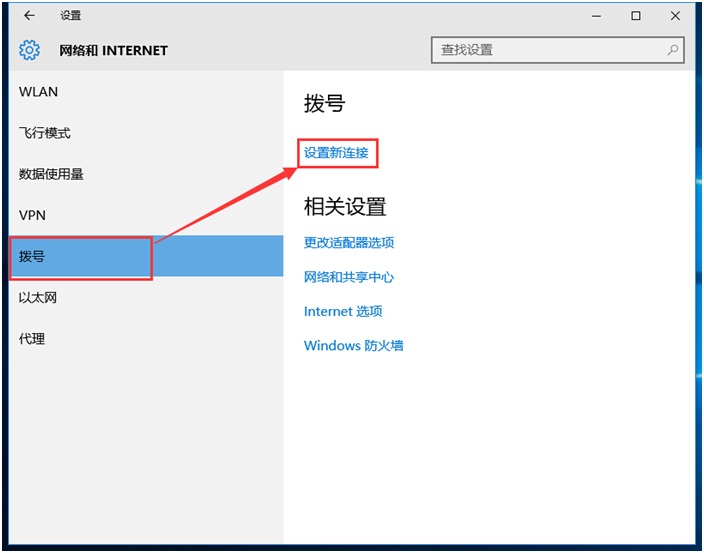This screenshot has width=704, height=553.
Task: Open 网络和共享中心 link
Action: (x=349, y=277)
